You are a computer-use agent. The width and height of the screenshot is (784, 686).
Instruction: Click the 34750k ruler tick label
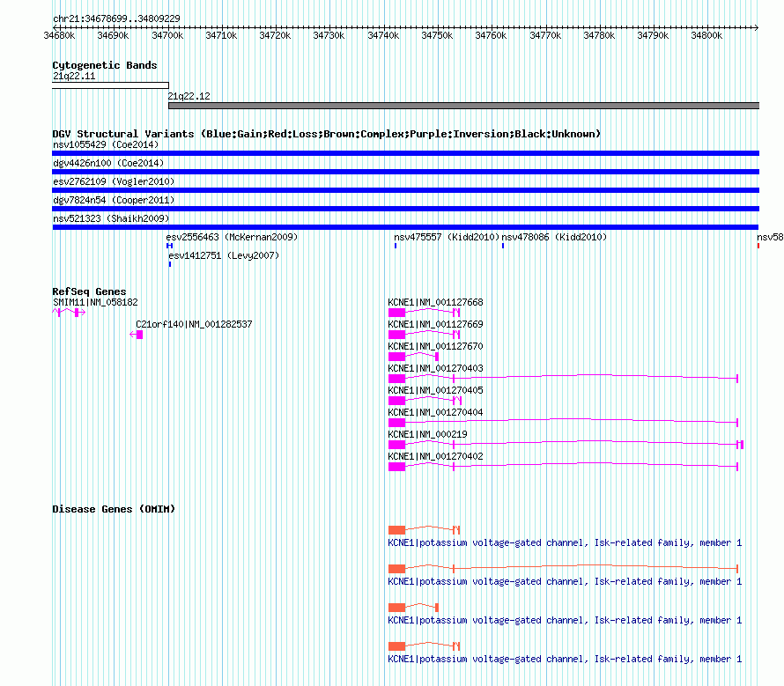[x=437, y=35]
